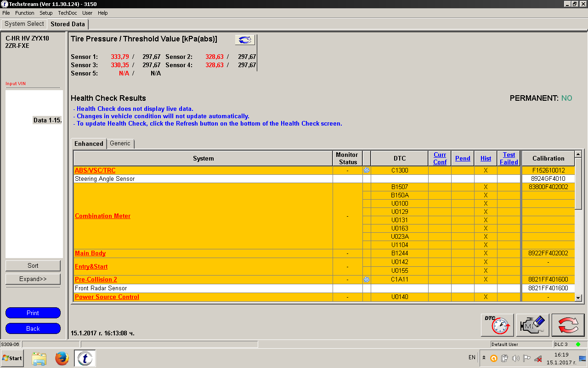Image resolution: width=588 pixels, height=368 pixels.
Task: Open Firefox from the taskbar
Action: tap(62, 358)
